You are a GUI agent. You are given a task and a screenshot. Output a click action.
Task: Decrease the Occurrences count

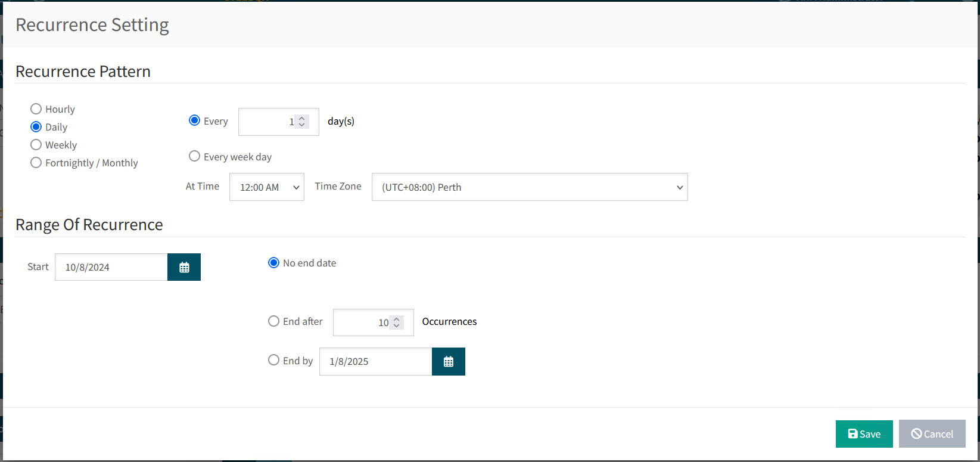tap(397, 325)
